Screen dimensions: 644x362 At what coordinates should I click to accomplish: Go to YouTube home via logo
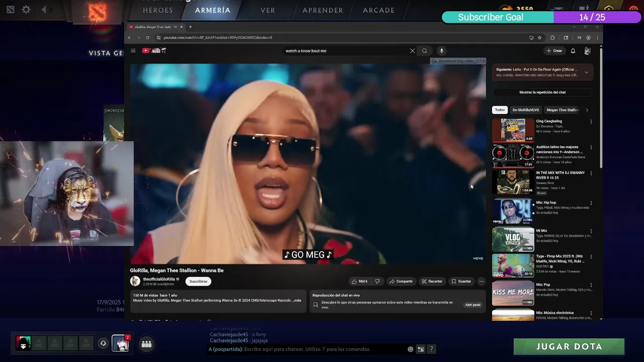point(154,51)
